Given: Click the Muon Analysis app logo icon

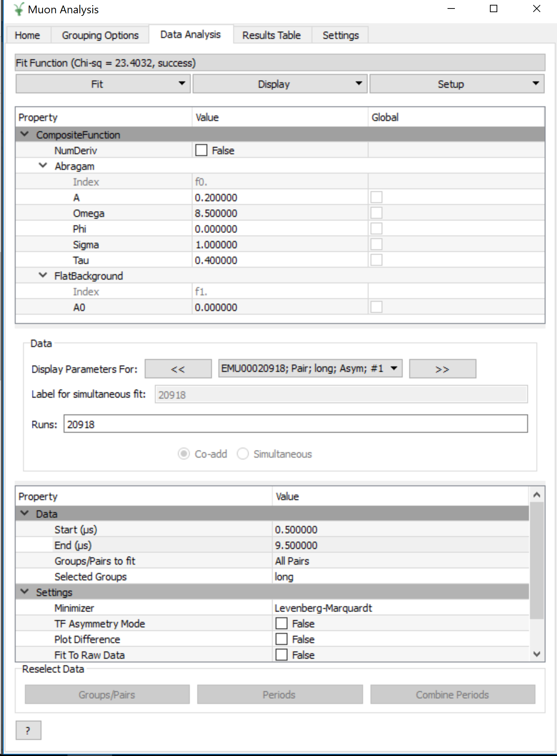Looking at the screenshot, I should [x=18, y=10].
